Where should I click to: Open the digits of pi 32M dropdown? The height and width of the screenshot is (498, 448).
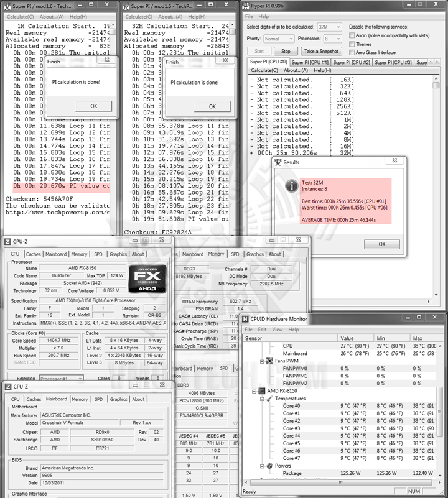click(329, 27)
